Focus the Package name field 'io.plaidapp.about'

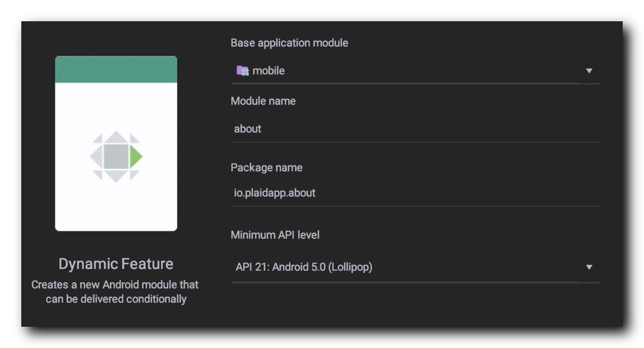(415, 193)
